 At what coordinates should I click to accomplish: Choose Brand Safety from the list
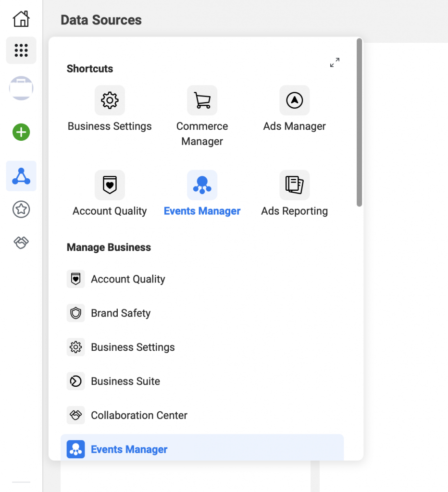[x=120, y=313]
